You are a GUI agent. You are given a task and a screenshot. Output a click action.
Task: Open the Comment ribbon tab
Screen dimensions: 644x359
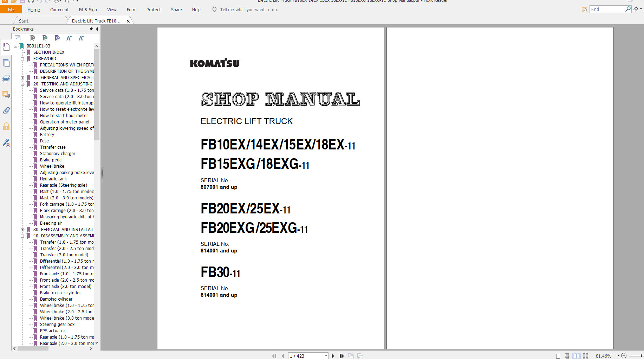pyautogui.click(x=59, y=9)
